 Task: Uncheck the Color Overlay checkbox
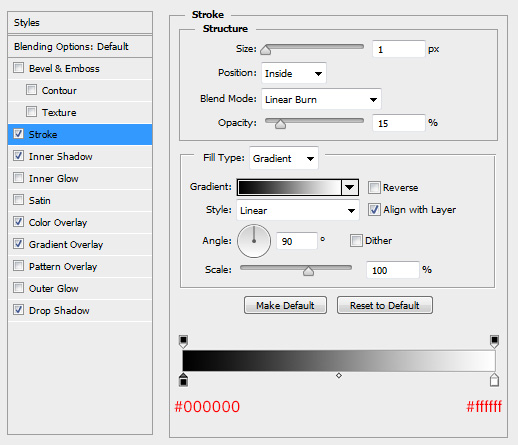click(x=18, y=222)
